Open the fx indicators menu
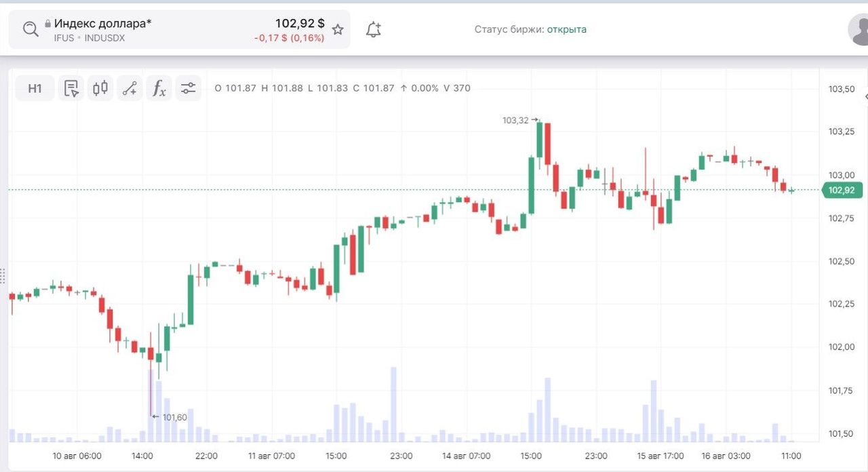Screen dimensions: 868x472 point(159,88)
